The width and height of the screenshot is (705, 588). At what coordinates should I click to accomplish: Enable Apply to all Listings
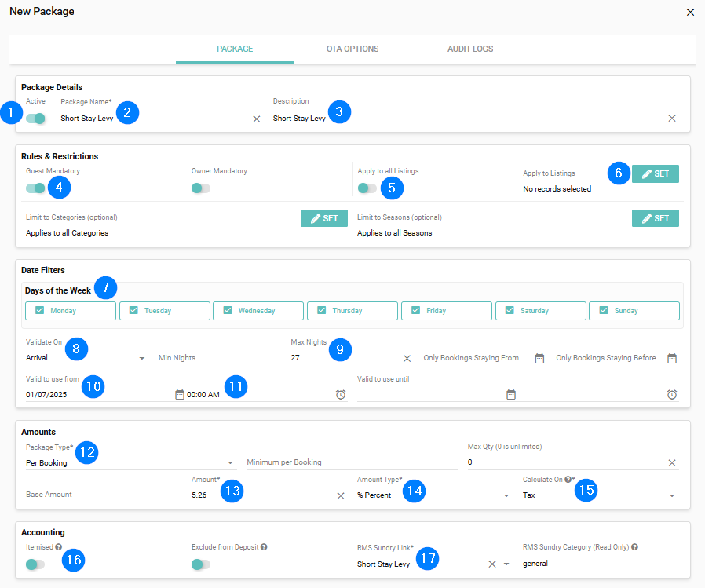[x=367, y=188]
